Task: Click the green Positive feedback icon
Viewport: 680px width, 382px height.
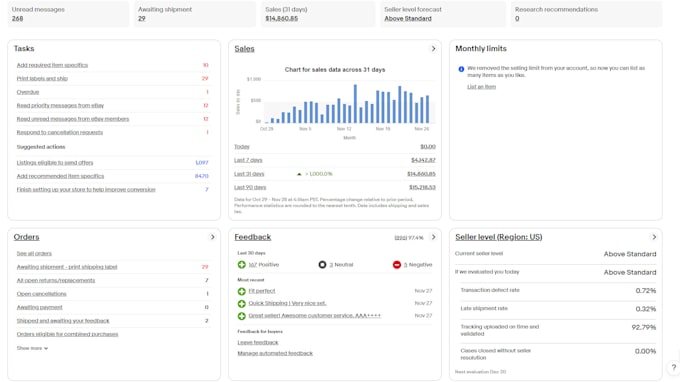Action: 242,264
